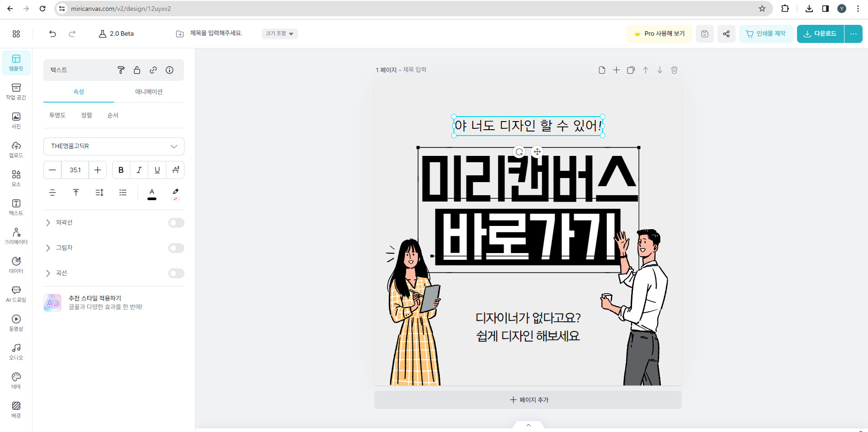
Task: Toggle the 그림자 shadow switch
Action: point(176,248)
